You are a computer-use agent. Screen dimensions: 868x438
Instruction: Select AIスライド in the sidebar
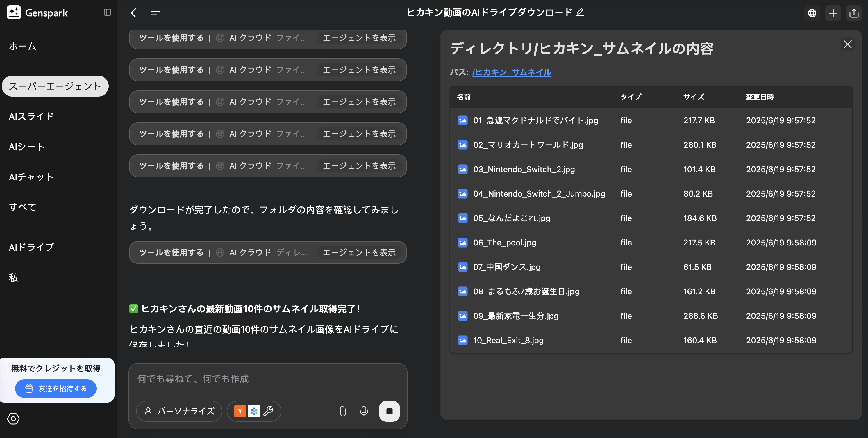coord(31,116)
